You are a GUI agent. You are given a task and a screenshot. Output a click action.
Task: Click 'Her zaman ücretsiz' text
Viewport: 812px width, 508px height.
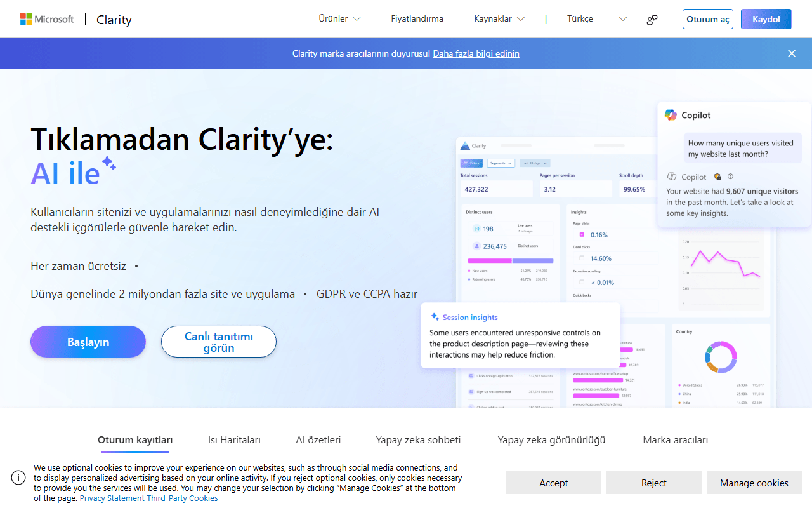click(x=79, y=266)
